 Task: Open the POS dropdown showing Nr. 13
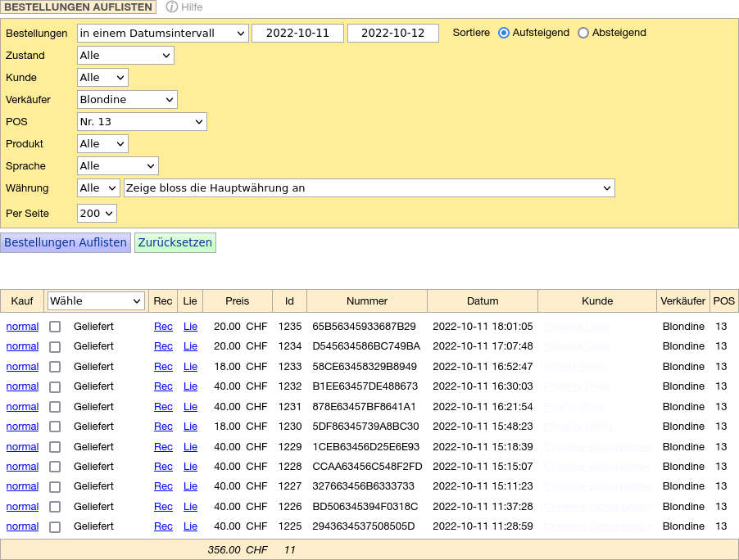point(142,122)
